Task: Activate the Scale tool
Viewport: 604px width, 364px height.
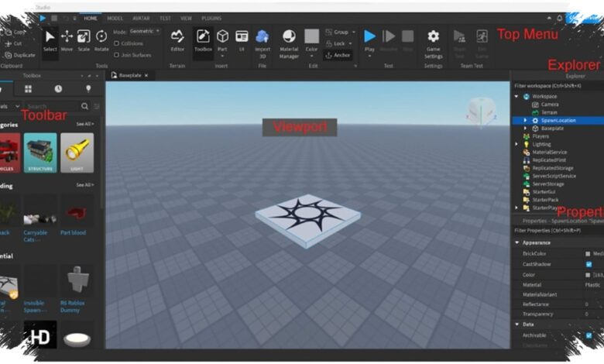Action: tap(84, 42)
